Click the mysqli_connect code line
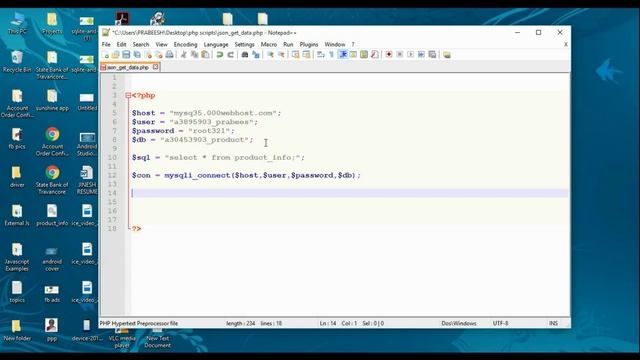The image size is (640, 360). 246,176
